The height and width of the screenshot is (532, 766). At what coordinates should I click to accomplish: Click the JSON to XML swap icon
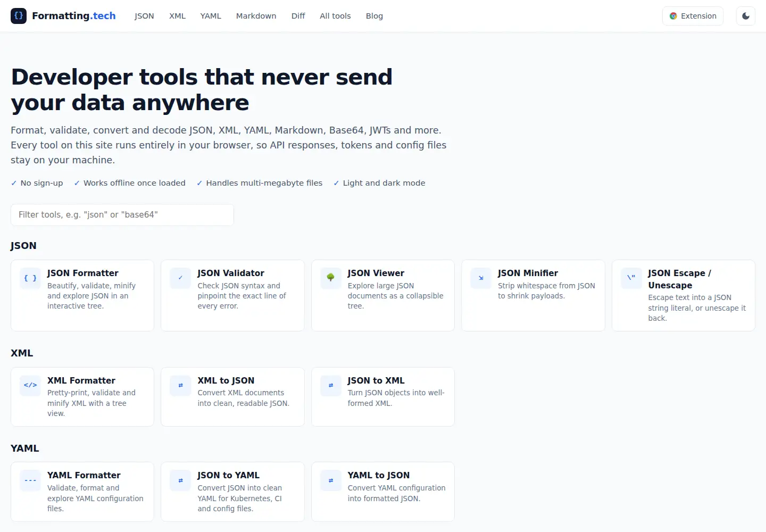pyautogui.click(x=331, y=386)
